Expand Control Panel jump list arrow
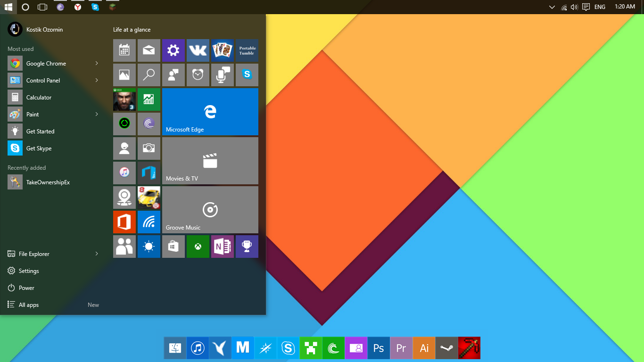Screen dimensions: 644x362 pos(97,80)
